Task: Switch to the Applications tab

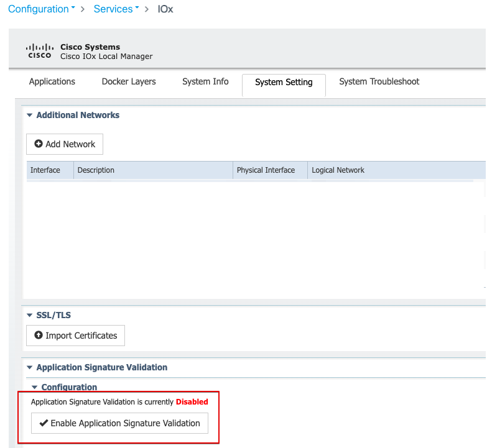Action: 52,81
